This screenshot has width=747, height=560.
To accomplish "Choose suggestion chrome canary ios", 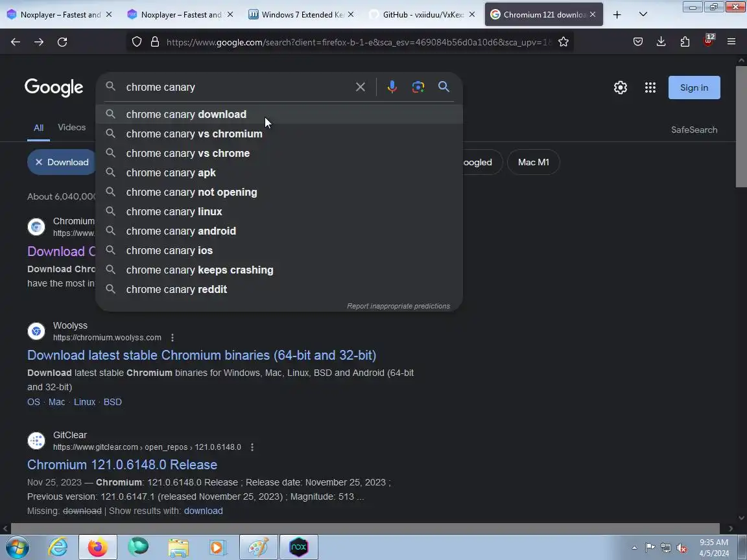I will point(279,250).
